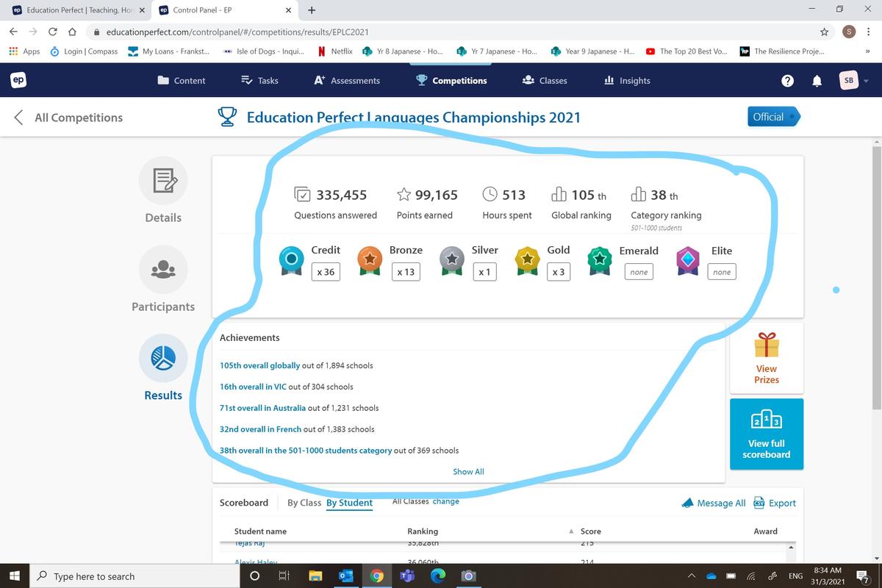The height and width of the screenshot is (588, 882).
Task: Click the Bronze medal icon
Action: click(x=370, y=261)
